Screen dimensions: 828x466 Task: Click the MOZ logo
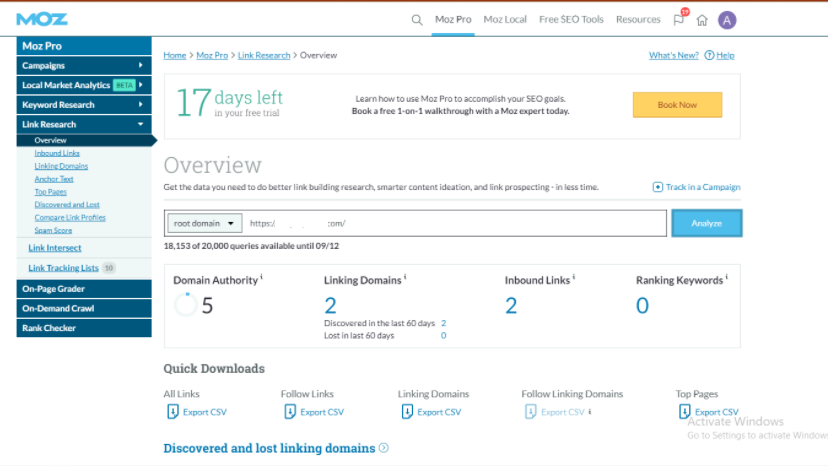coord(42,20)
